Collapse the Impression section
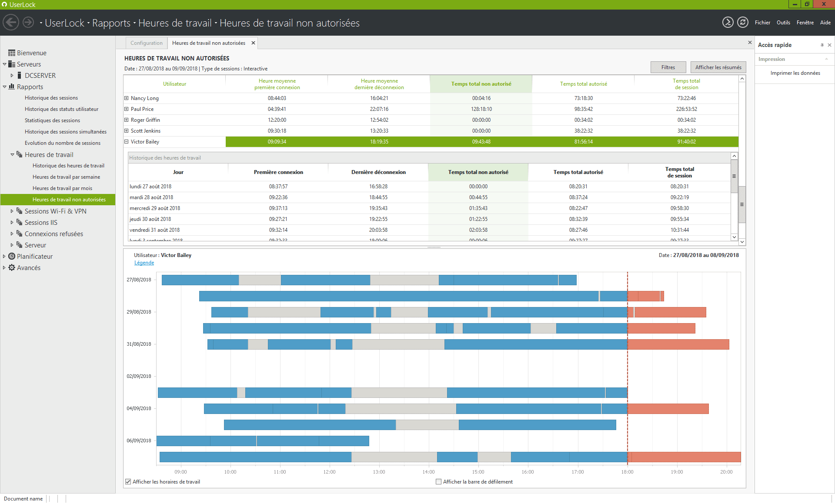This screenshot has width=835, height=504. 826,59
